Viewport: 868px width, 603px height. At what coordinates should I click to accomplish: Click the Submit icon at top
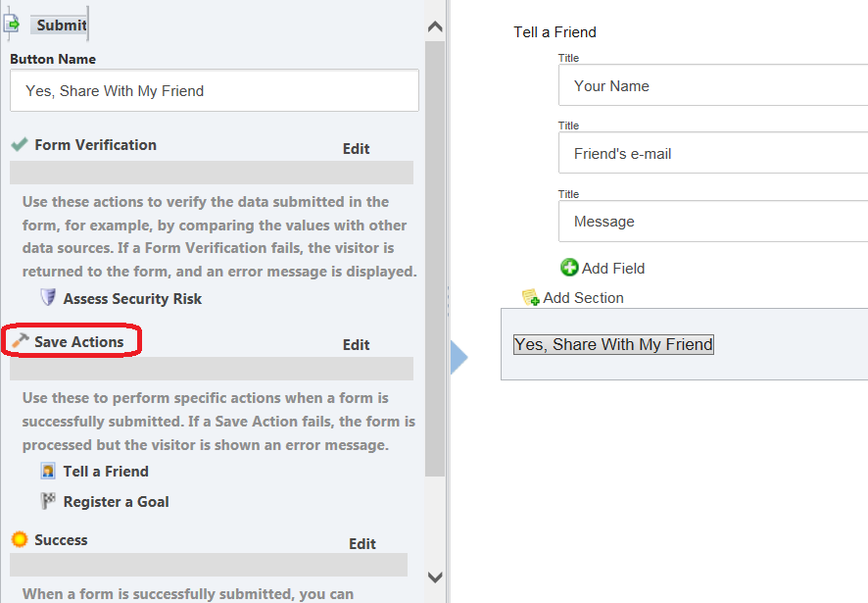(11, 24)
